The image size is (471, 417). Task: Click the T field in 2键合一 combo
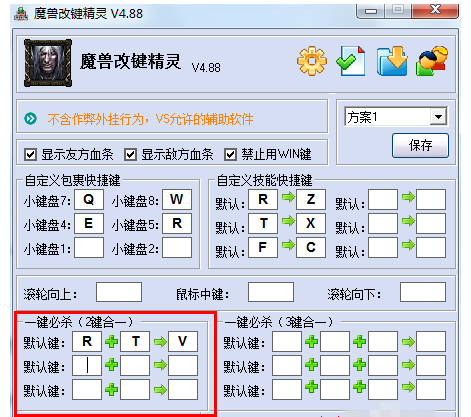tap(135, 341)
